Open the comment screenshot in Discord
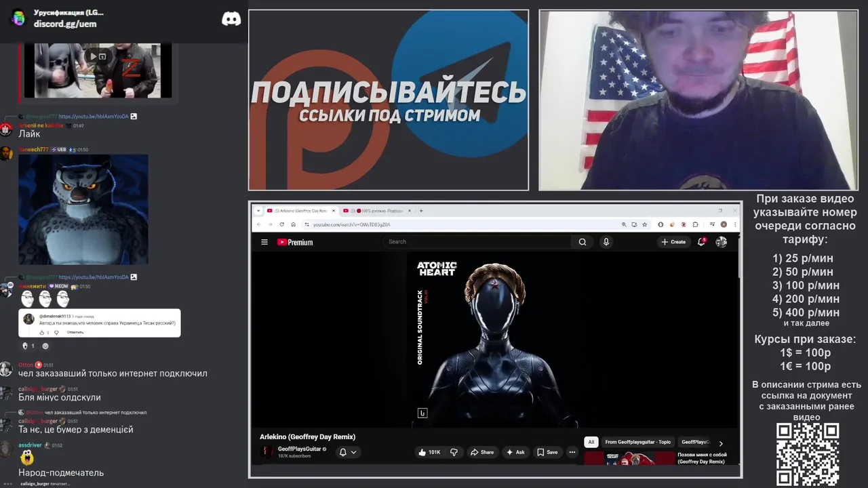The width and height of the screenshot is (868, 488). click(100, 323)
